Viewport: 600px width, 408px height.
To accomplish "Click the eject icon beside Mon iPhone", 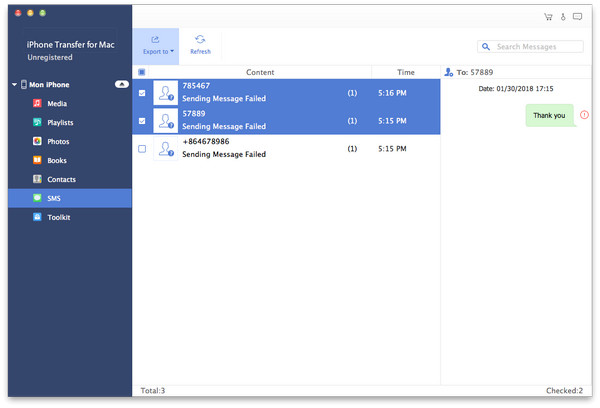I will tap(122, 84).
